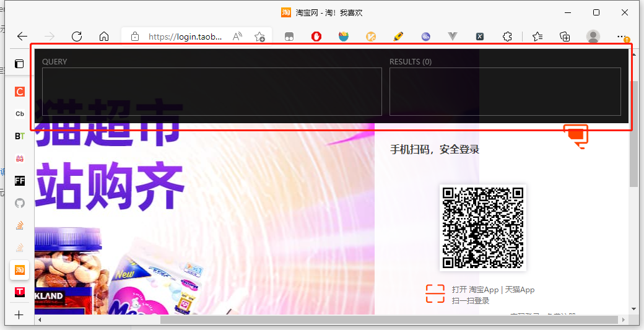Add this page to favorites
Image resolution: width=644 pixels, height=330 pixels.
tap(259, 37)
